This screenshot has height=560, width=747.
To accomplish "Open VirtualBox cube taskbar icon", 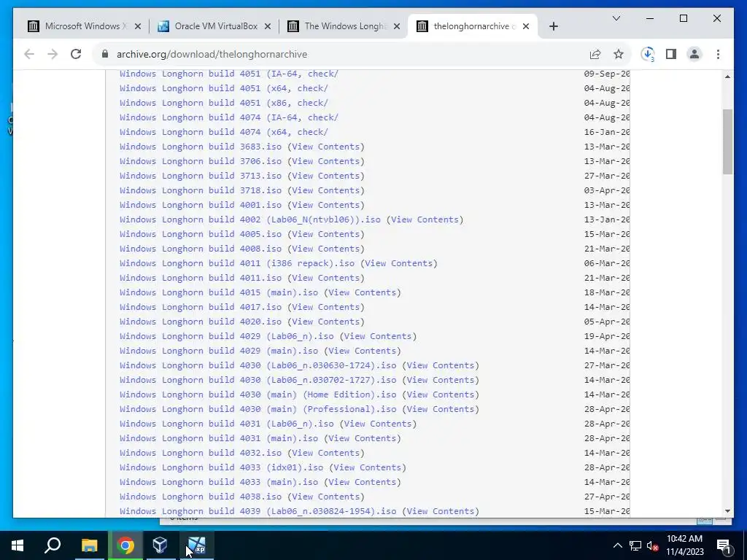I will tap(160, 545).
